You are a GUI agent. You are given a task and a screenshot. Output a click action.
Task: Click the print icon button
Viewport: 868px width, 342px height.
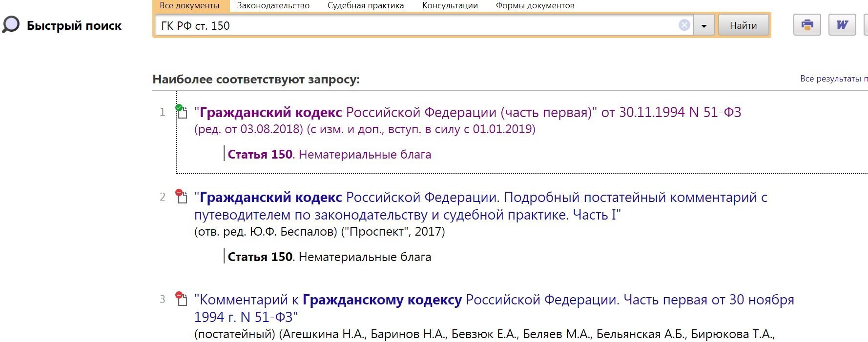[807, 25]
